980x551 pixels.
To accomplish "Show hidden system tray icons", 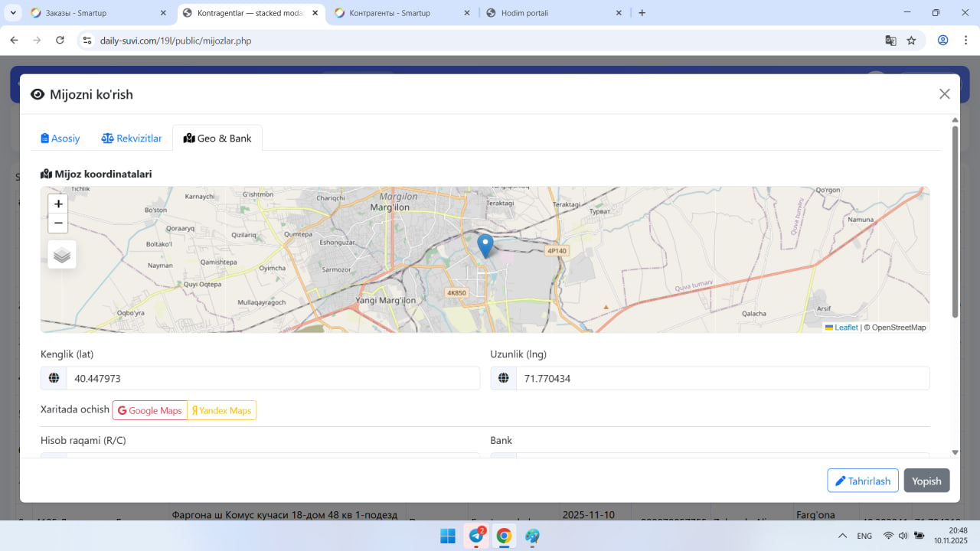I will [x=842, y=536].
